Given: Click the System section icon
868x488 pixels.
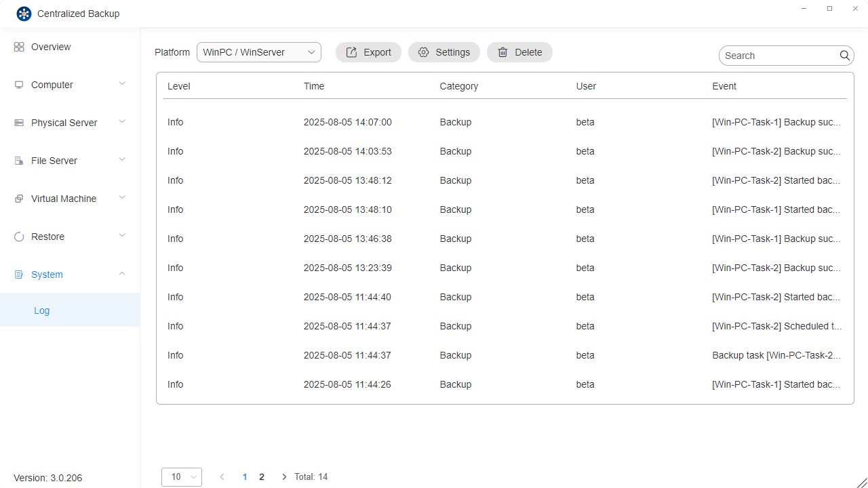Looking at the screenshot, I should tap(19, 274).
